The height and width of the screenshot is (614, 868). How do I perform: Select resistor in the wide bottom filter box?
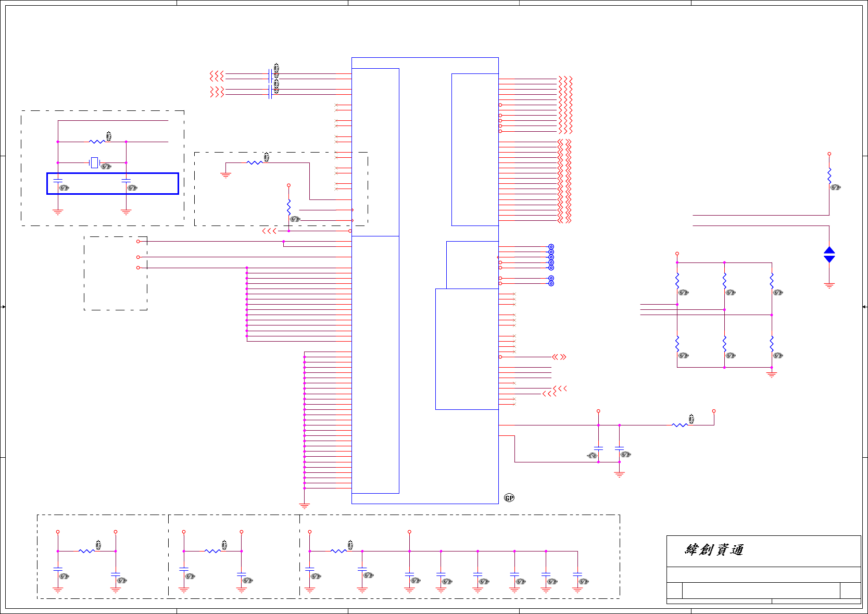pyautogui.click(x=339, y=551)
